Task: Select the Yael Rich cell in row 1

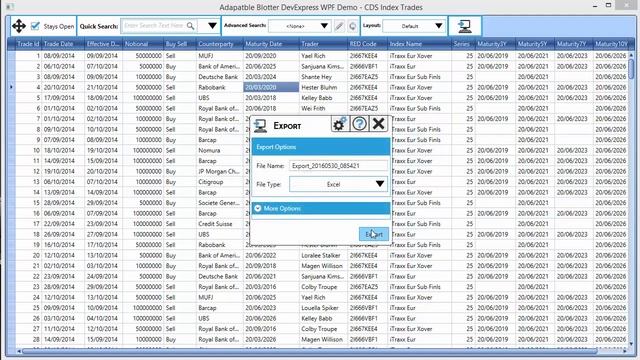Action: [323, 56]
